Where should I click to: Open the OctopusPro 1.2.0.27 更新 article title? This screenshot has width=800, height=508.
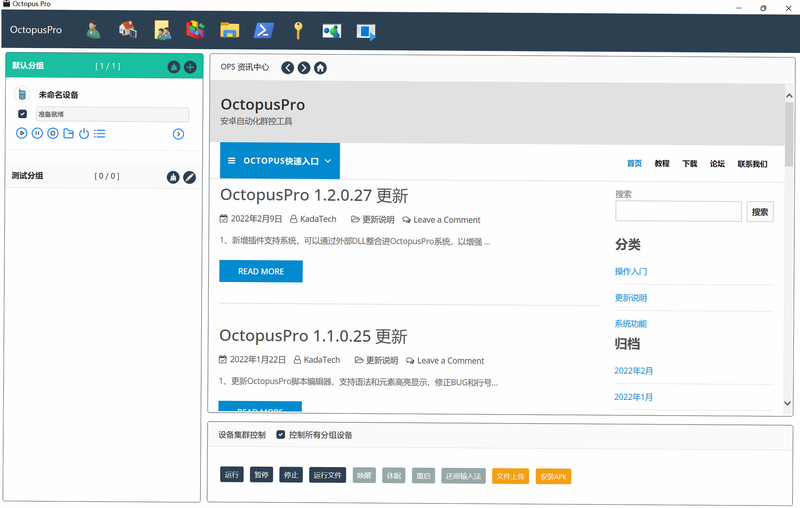314,195
